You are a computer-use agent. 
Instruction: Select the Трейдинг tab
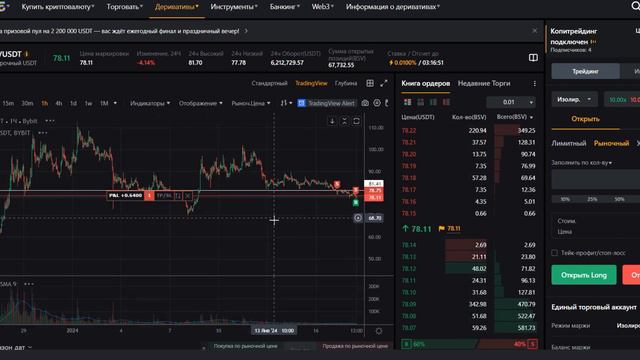[x=585, y=71]
